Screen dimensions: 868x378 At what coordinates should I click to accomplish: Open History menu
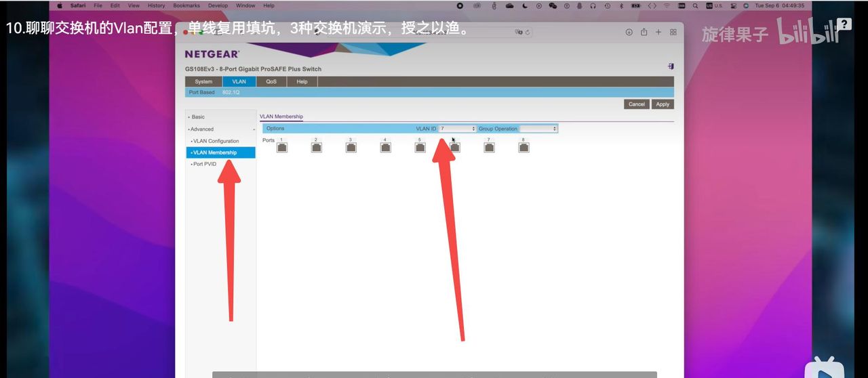click(157, 5)
